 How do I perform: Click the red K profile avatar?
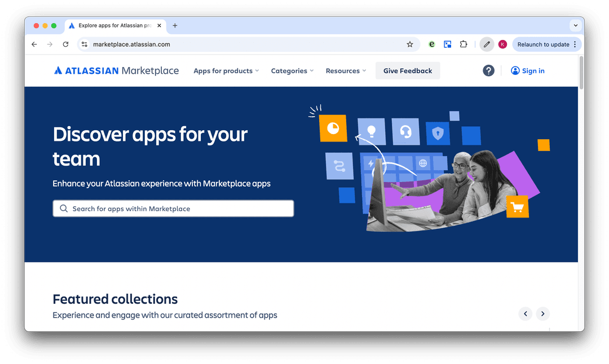[502, 43]
